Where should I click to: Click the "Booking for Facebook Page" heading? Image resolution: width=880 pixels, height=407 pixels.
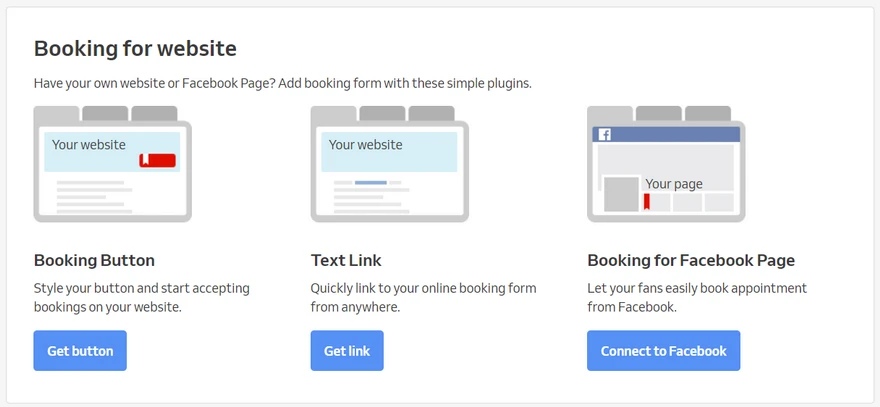[691, 260]
